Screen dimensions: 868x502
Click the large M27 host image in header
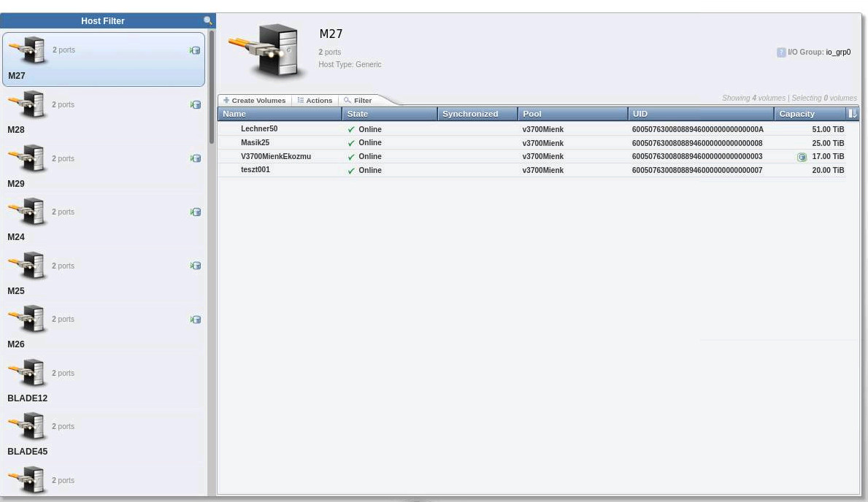pyautogui.click(x=267, y=50)
